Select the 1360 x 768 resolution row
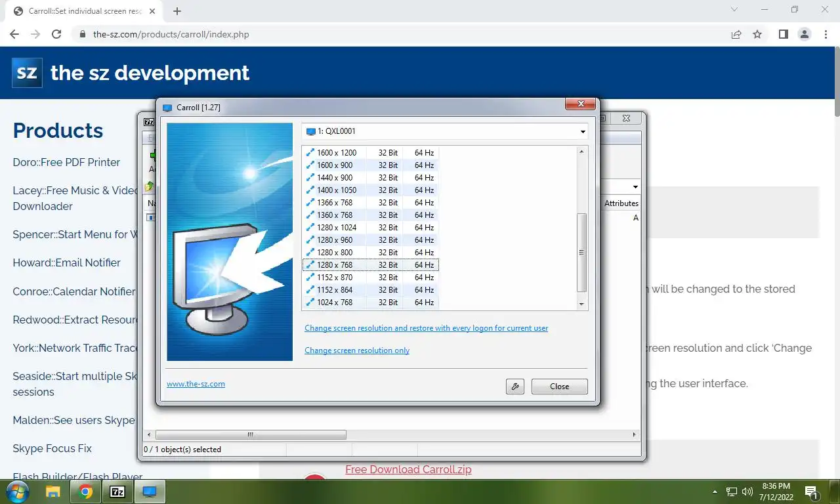The image size is (840, 504). pyautogui.click(x=370, y=215)
